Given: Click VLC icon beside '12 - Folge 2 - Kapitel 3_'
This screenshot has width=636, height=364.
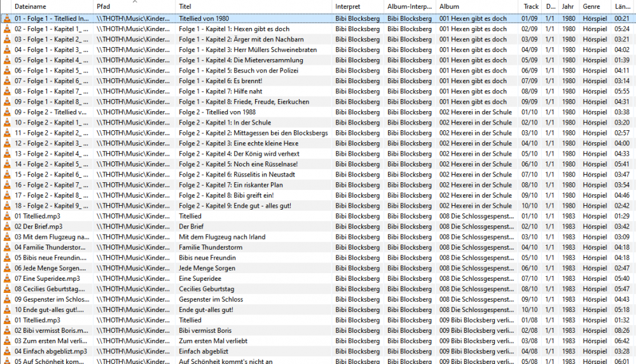Looking at the screenshot, I should [7, 144].
